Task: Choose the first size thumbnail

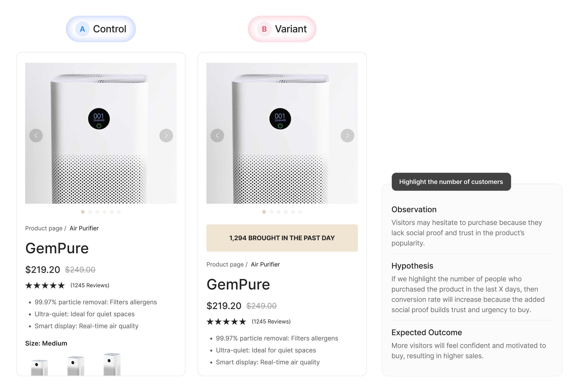Action: (39, 367)
